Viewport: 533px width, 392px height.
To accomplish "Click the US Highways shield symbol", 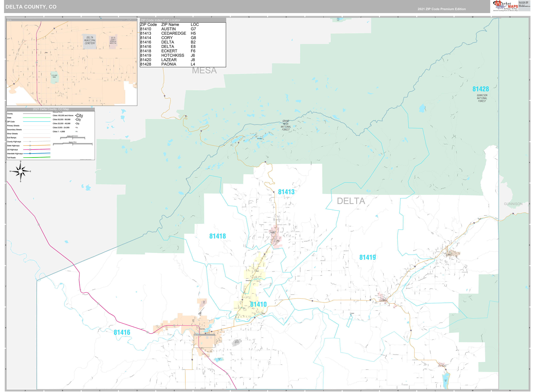I will tap(30, 150).
